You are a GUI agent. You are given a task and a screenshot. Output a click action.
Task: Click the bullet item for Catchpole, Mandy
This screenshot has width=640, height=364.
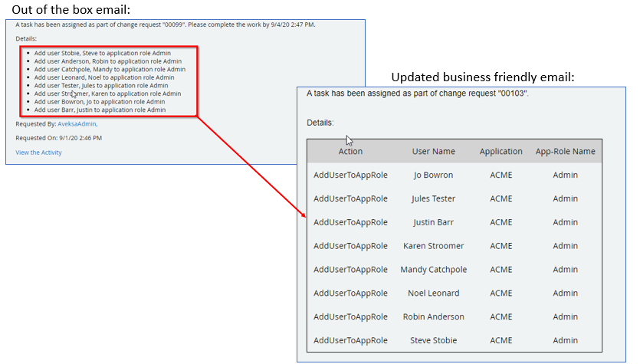click(x=110, y=69)
